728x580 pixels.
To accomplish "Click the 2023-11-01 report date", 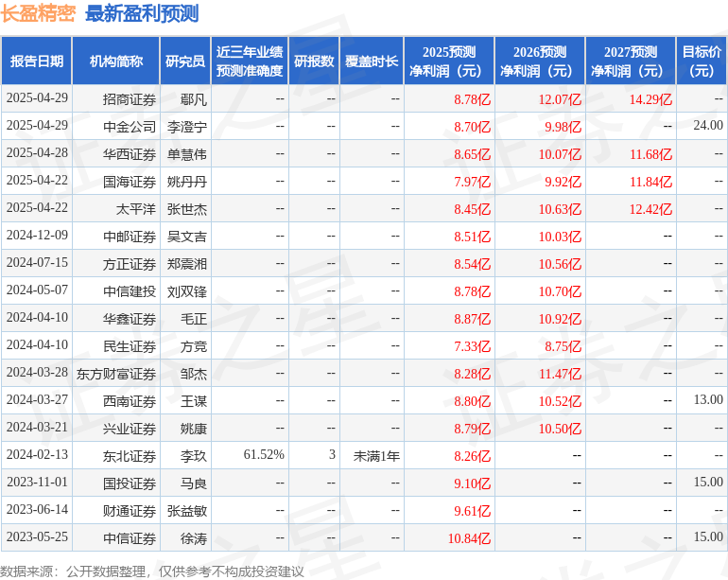I will tap(37, 482).
